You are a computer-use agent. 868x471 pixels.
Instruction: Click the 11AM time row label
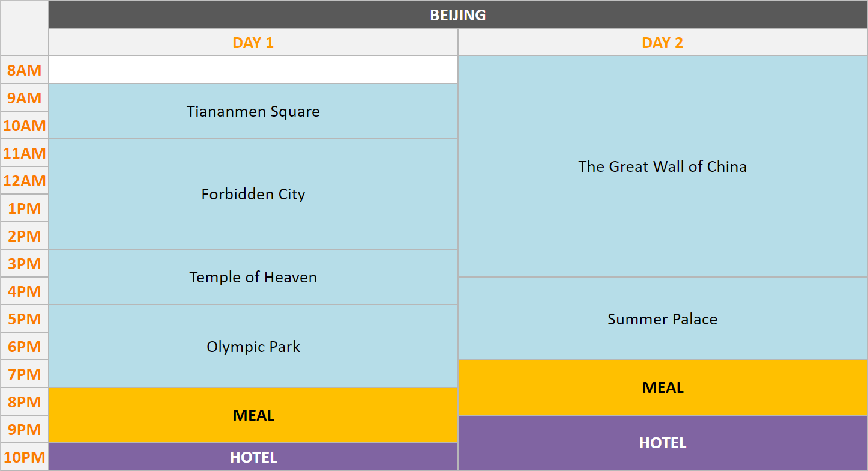tap(25, 153)
